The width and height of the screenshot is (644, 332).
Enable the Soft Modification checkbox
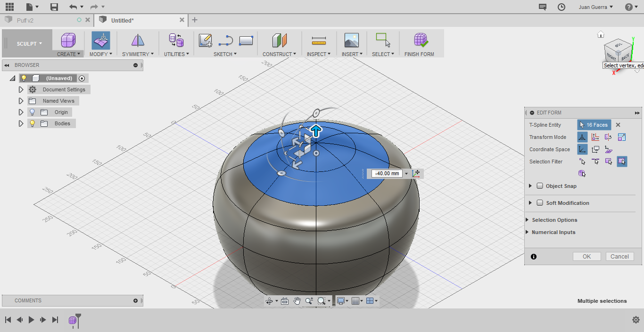(540, 203)
